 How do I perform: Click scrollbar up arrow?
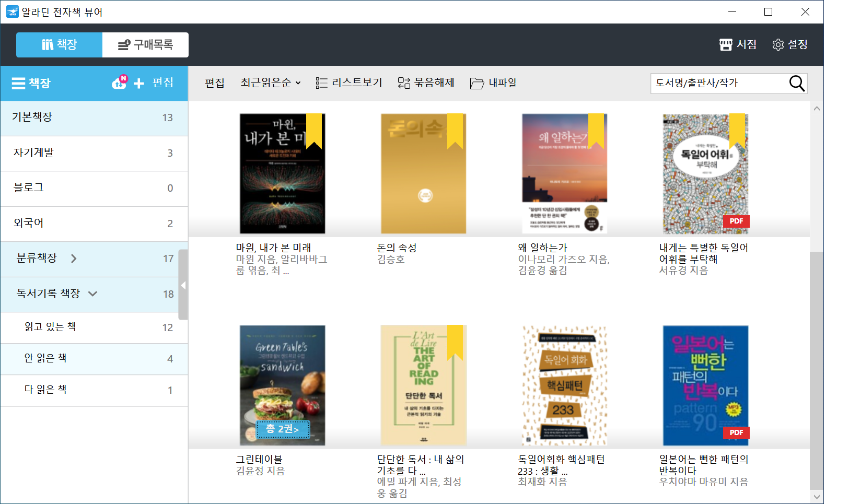tap(817, 109)
